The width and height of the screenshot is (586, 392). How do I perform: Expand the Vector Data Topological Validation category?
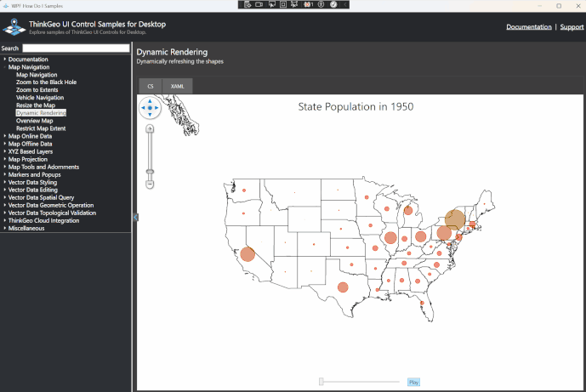[5, 213]
